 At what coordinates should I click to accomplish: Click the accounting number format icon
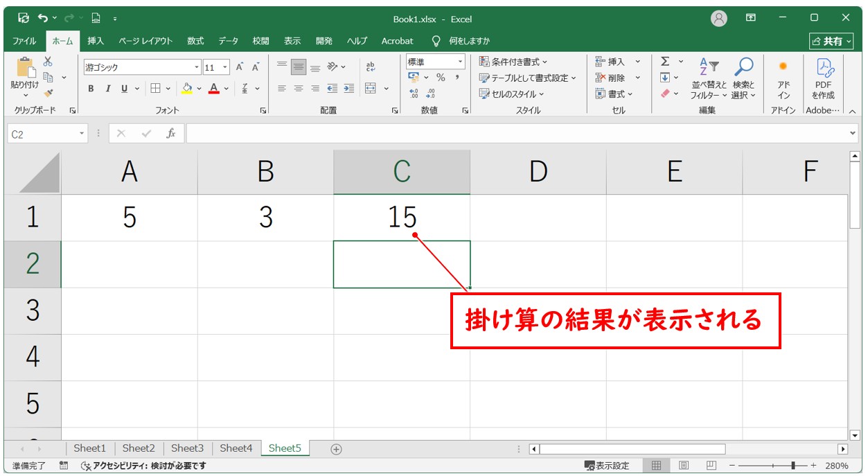414,78
